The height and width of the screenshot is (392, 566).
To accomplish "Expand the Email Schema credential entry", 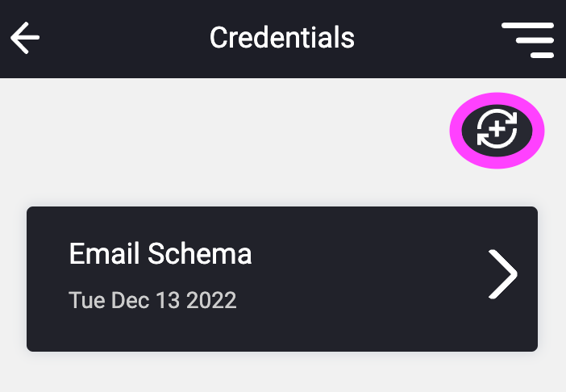I will (x=282, y=279).
